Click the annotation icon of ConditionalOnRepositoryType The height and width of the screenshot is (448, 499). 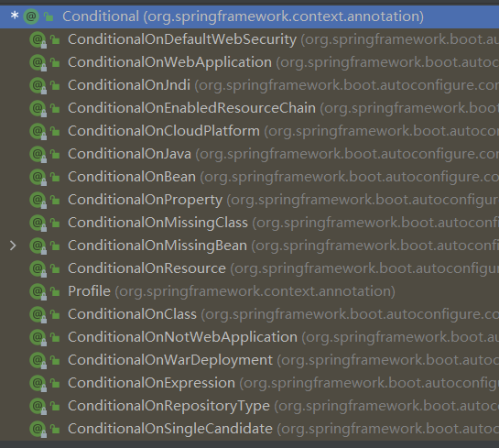point(38,406)
